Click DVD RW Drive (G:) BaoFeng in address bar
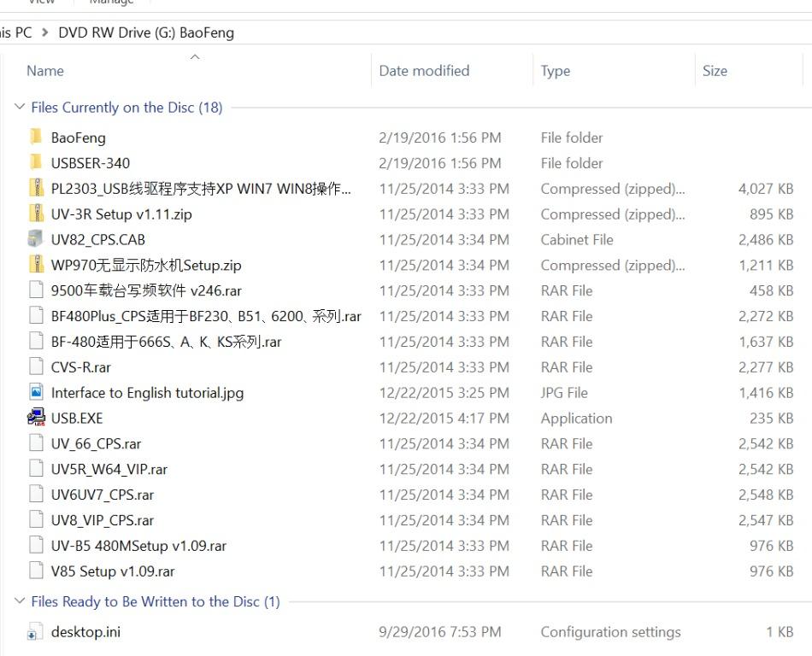Viewport: 812px width, 656px height. 146,33
